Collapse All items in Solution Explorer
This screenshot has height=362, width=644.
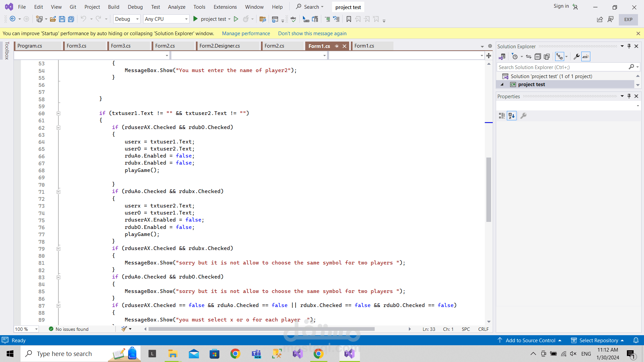tap(538, 56)
